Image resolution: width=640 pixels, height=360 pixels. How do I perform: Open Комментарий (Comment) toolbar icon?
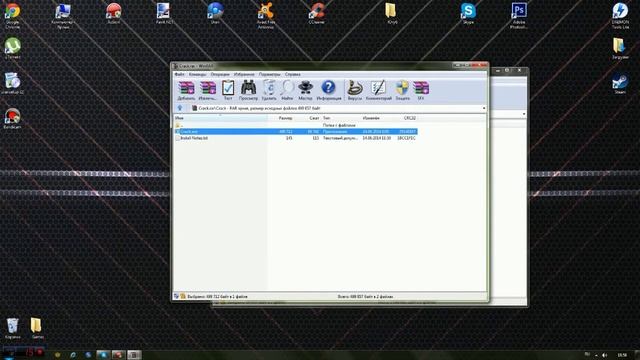(x=378, y=90)
